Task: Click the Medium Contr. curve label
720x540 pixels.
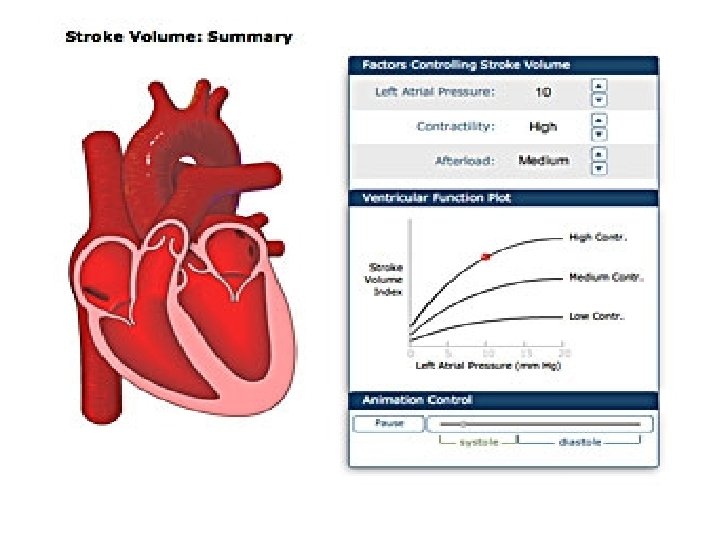Action: click(606, 277)
